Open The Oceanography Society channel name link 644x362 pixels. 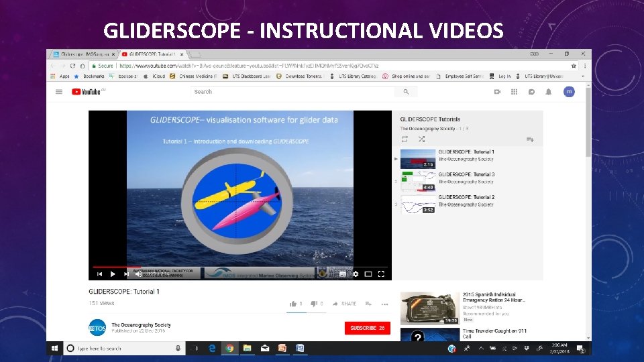click(x=141, y=324)
